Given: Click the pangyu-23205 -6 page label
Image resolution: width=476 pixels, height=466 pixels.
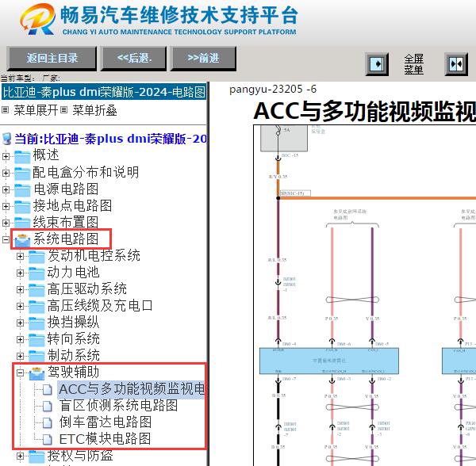Looking at the screenshot, I should 273,89.
